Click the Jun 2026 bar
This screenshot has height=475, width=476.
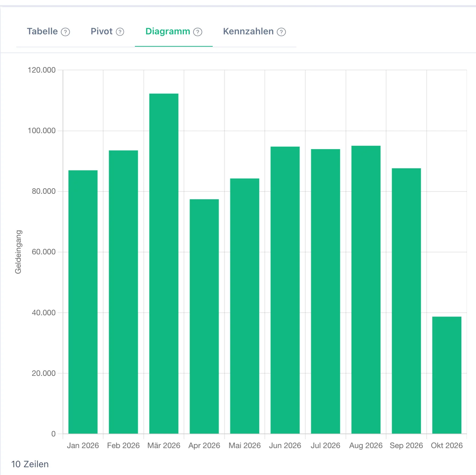coord(285,290)
